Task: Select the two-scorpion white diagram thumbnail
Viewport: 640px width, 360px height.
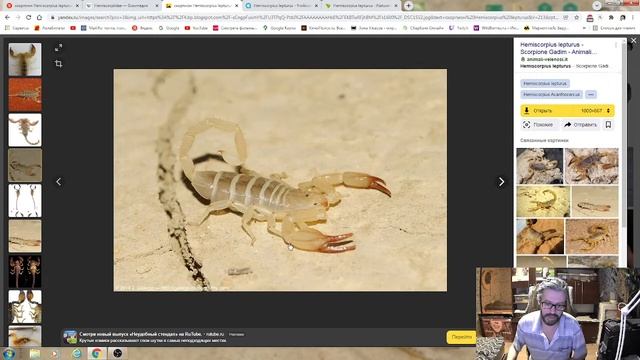Action: [x=25, y=200]
